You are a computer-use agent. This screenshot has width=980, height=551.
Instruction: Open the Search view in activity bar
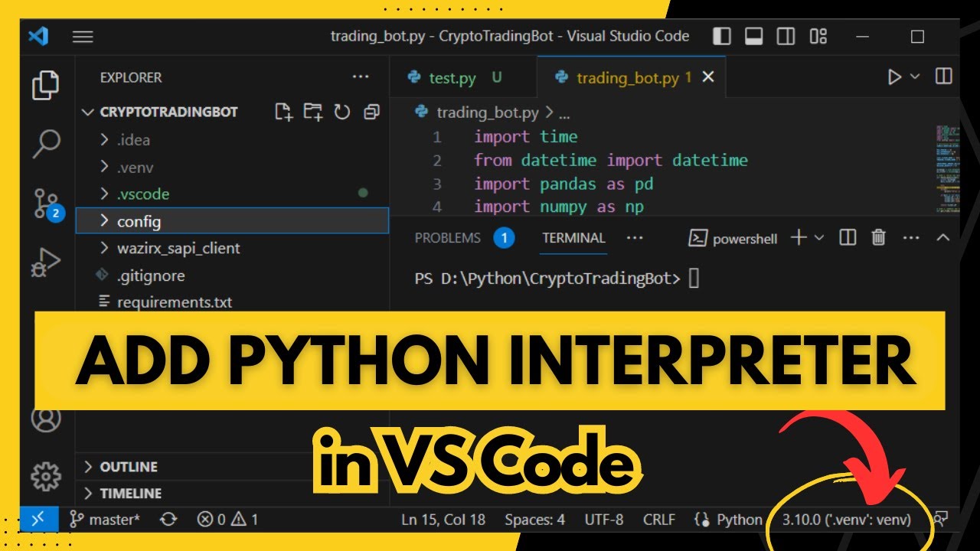(46, 144)
